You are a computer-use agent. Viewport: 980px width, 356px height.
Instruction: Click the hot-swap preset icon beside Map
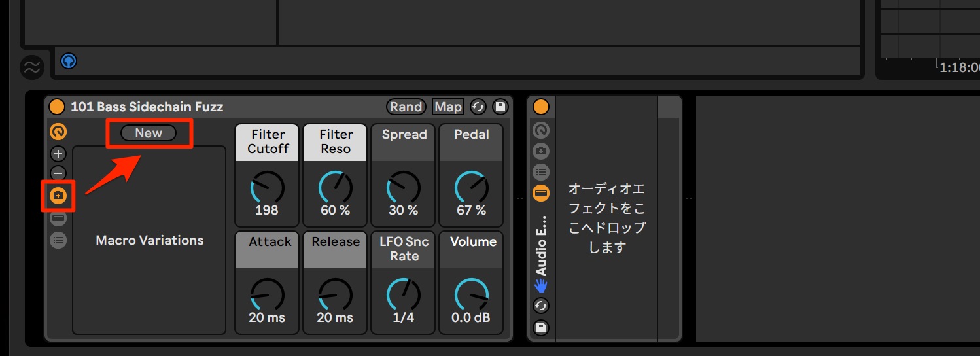478,107
